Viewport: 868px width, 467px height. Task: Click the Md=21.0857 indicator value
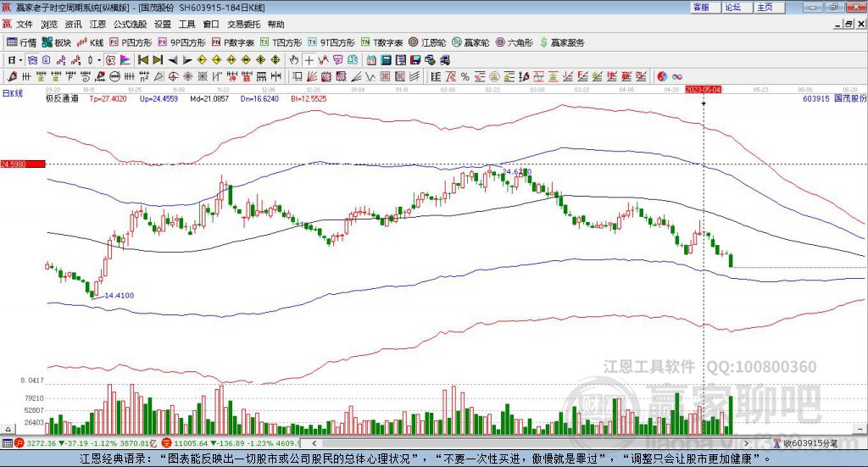(209, 98)
